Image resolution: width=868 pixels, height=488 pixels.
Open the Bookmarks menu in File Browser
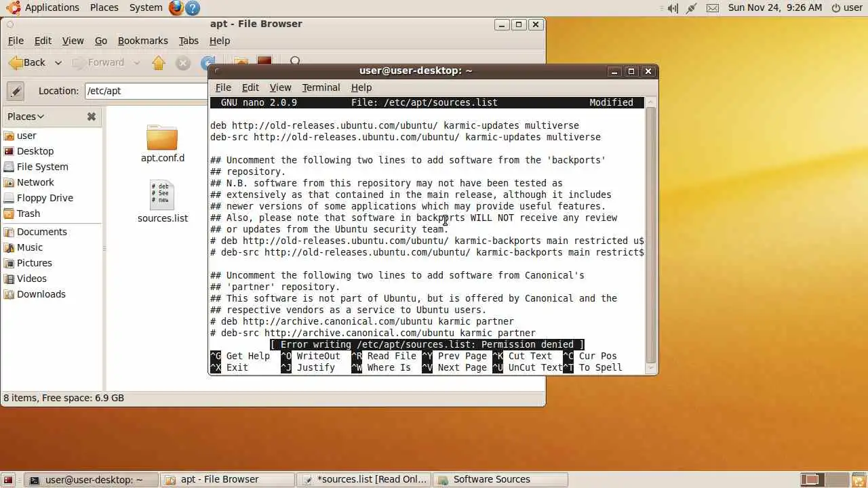click(143, 41)
